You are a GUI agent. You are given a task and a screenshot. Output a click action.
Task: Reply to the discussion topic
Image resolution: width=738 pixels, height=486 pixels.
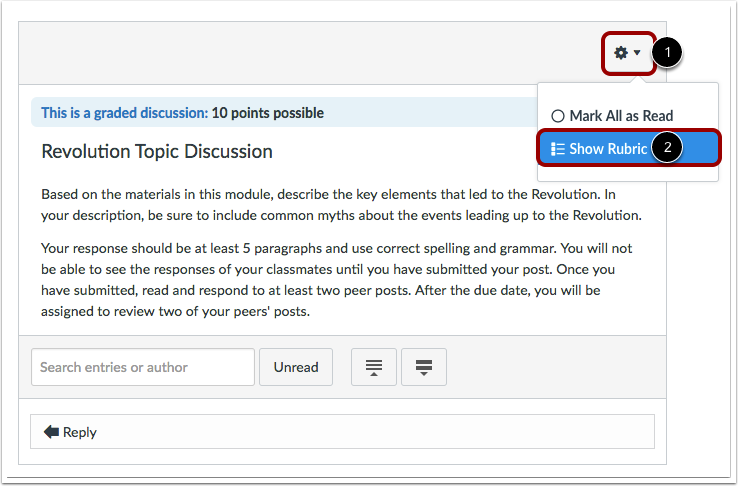(342, 431)
